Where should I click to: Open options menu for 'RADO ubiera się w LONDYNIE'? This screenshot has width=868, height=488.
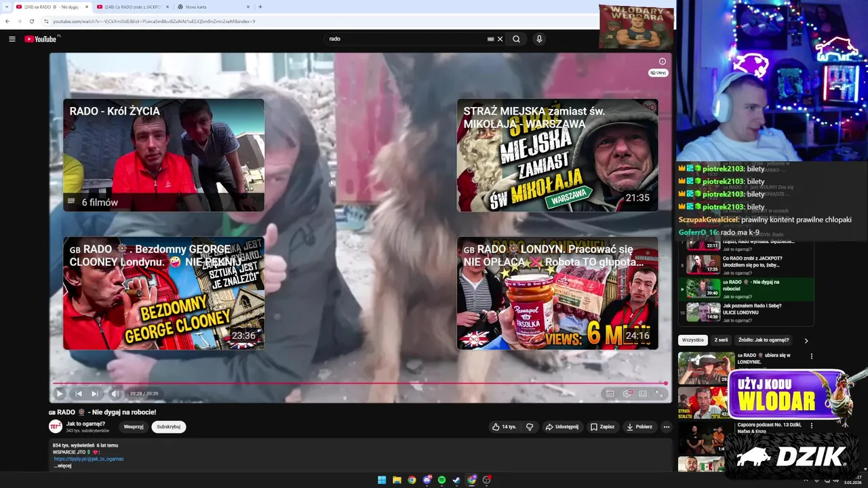pos(811,357)
